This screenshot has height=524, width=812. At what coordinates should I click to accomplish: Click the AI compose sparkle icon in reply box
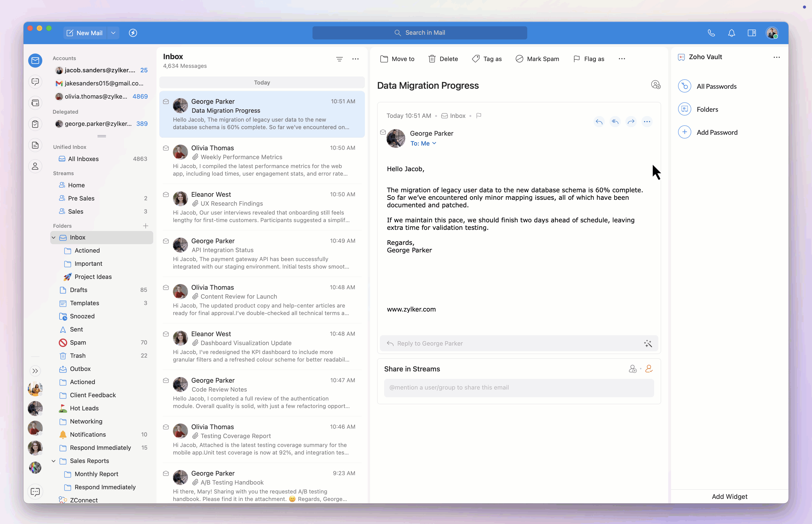[x=648, y=344]
